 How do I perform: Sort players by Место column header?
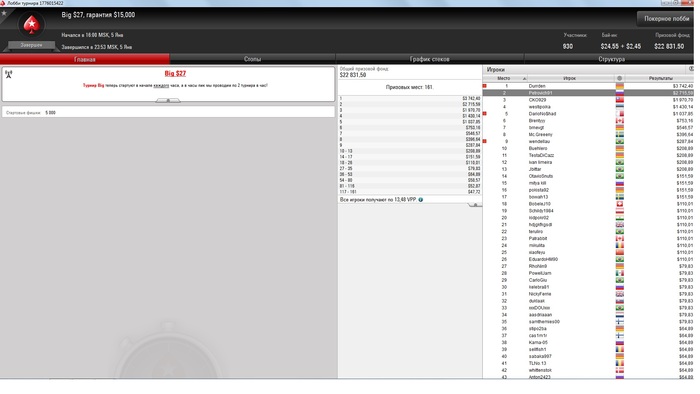click(x=505, y=78)
